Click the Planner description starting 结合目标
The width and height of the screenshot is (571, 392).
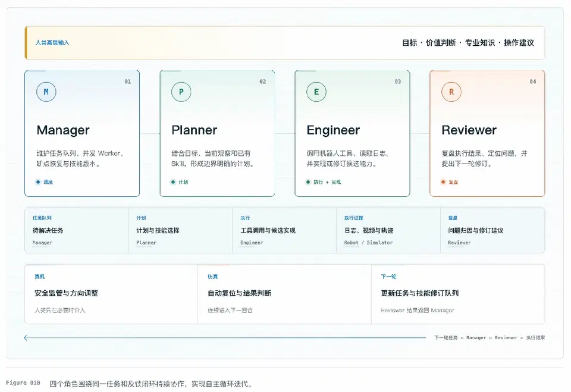213,158
